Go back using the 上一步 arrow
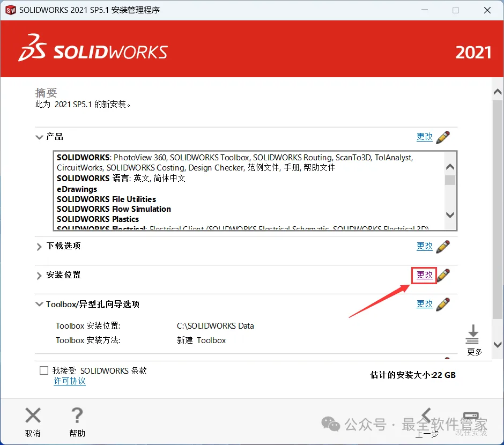The image size is (504, 445). [x=427, y=416]
